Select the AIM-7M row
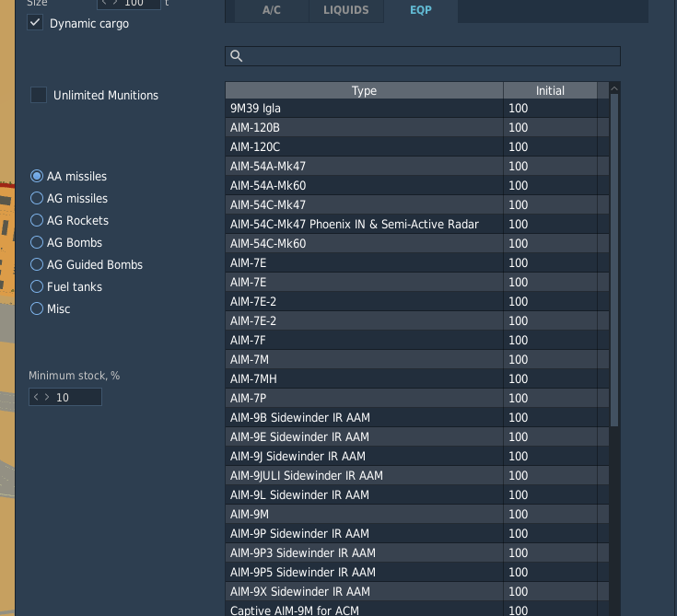 pyautogui.click(x=417, y=360)
